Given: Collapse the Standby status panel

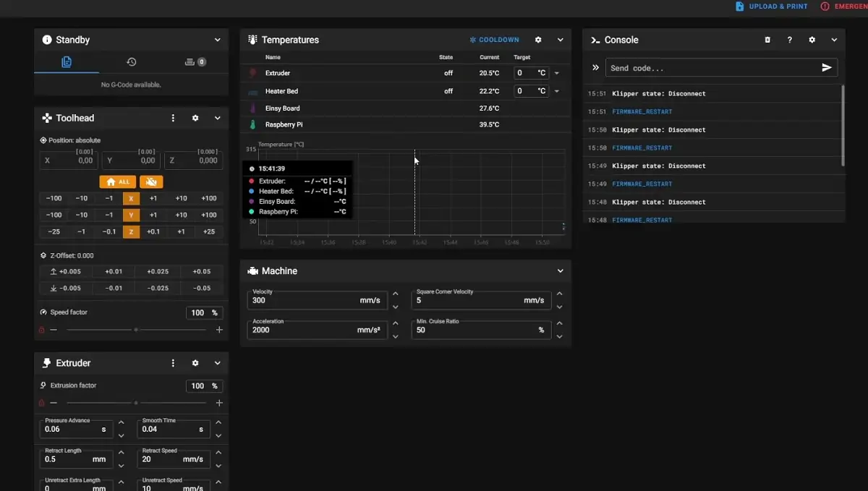Looking at the screenshot, I should 218,40.
